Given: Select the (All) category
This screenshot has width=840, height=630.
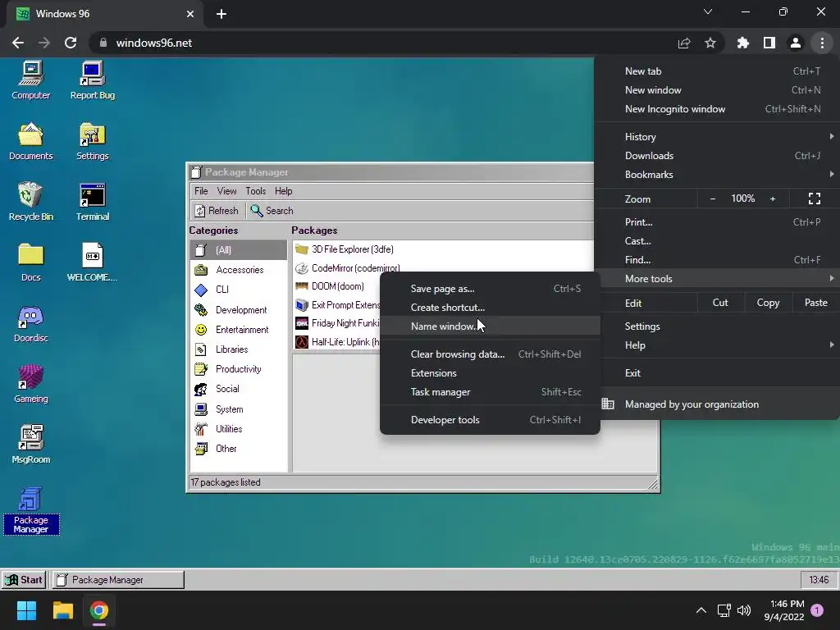Looking at the screenshot, I should click(239, 249).
